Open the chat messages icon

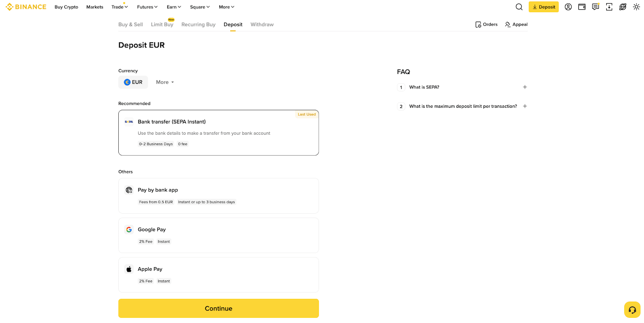(595, 7)
